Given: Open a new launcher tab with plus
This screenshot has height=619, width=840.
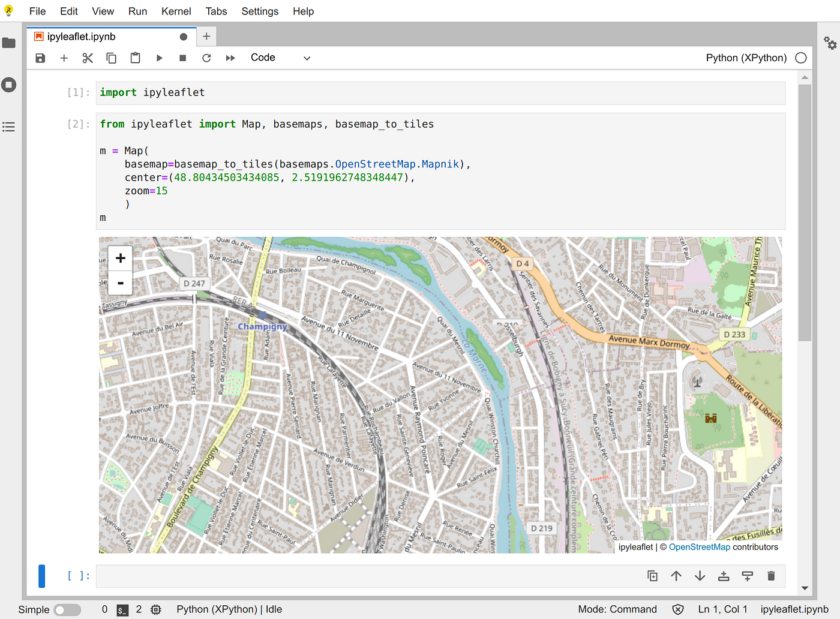Looking at the screenshot, I should (x=206, y=37).
